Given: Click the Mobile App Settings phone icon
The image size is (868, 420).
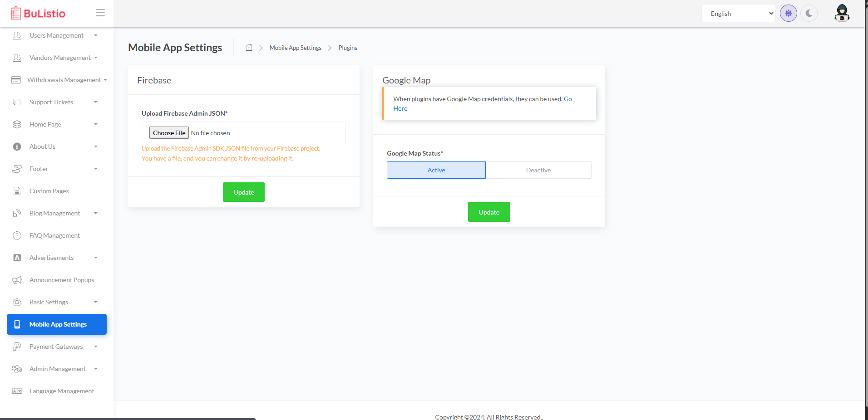Looking at the screenshot, I should (x=17, y=324).
